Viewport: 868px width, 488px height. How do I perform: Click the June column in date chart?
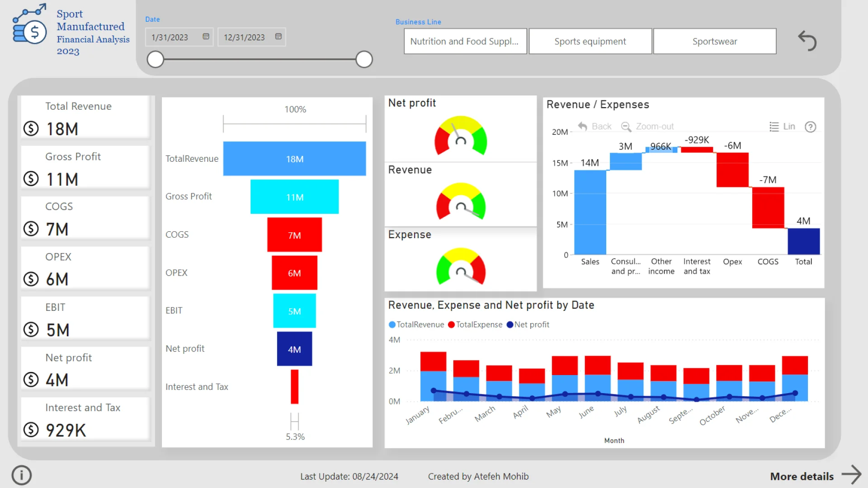pos(598,379)
